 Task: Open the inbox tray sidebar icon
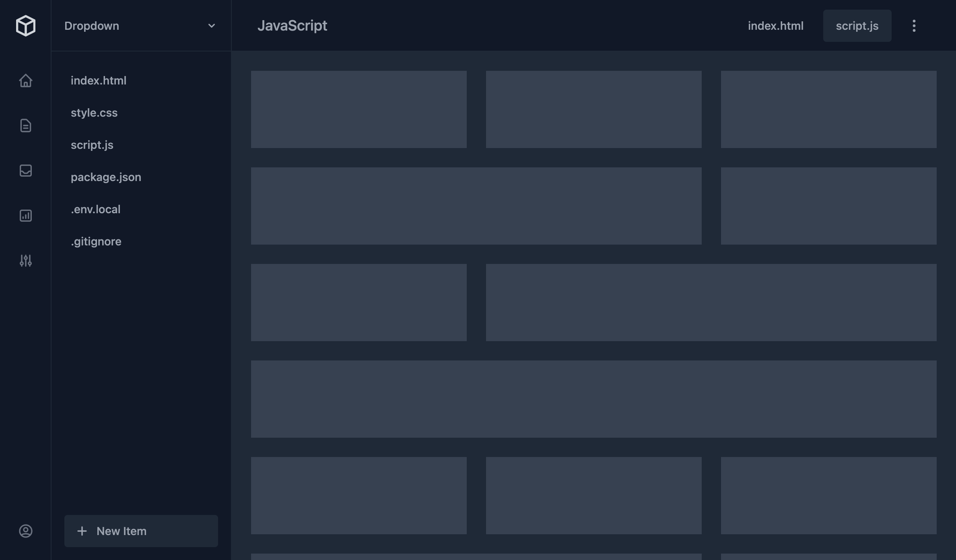[26, 171]
